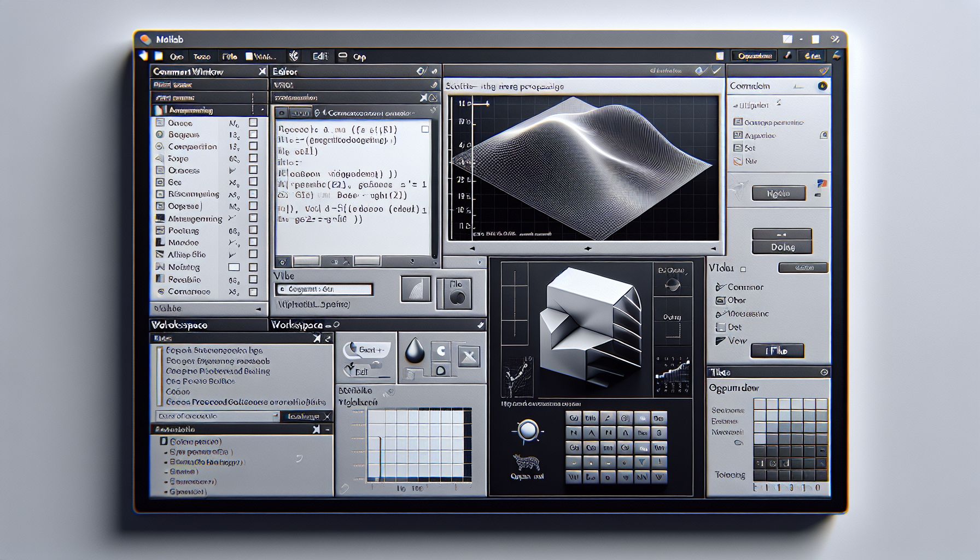Toggle the checkbox in the 'Pociang' row

coord(253,230)
